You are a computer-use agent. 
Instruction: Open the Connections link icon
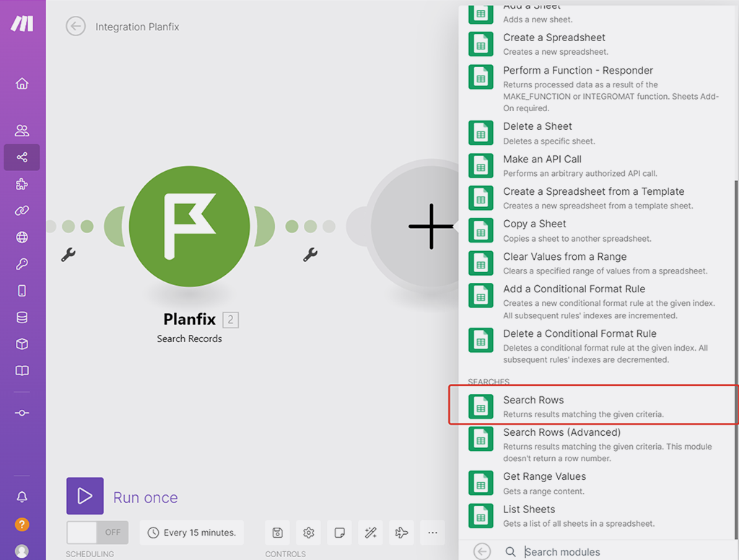point(22,210)
